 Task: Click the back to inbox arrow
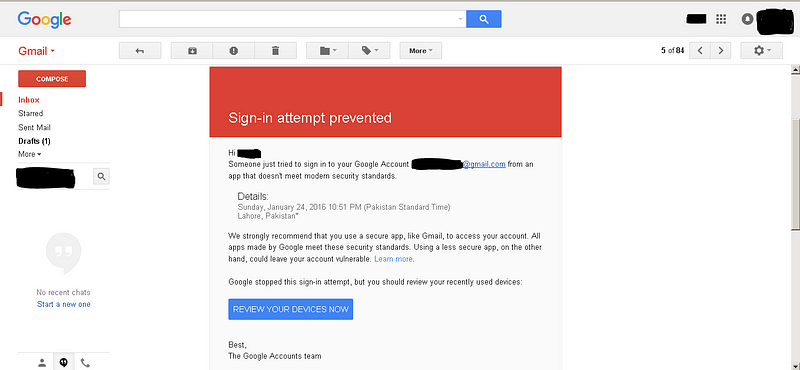pos(140,51)
